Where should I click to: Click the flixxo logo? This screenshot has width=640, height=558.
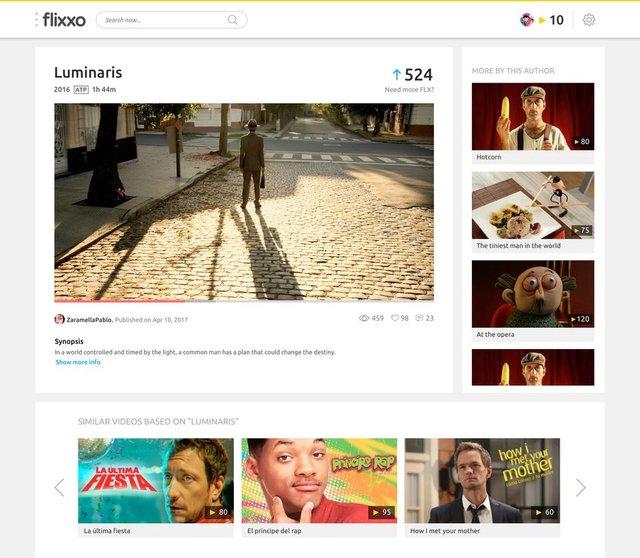64,20
